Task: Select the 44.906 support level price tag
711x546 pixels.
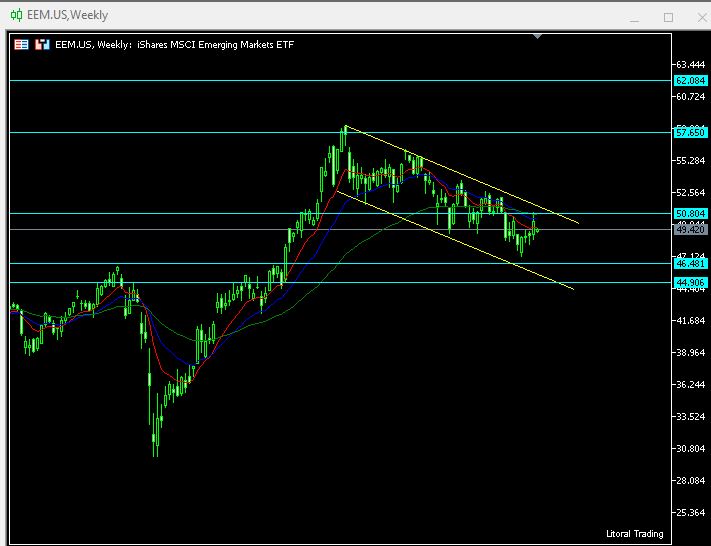Action: 691,283
